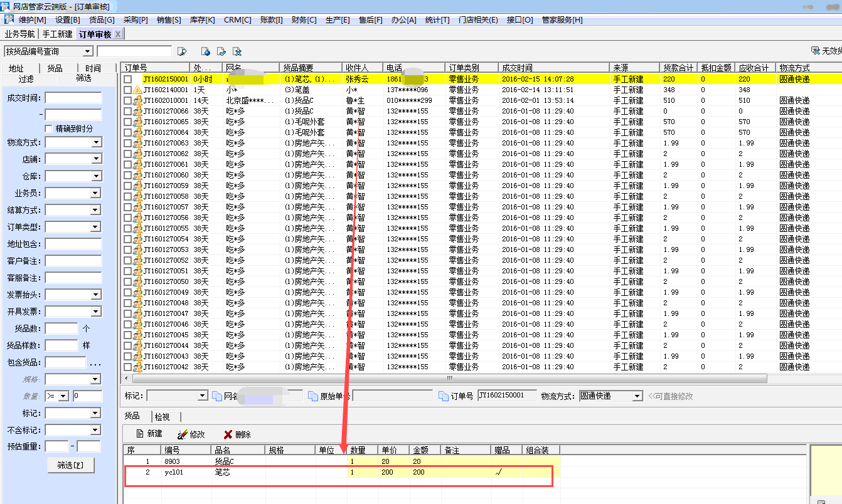This screenshot has width=842, height=504.
Task: Tick checkbox for order JY1602010001
Action: (x=128, y=101)
